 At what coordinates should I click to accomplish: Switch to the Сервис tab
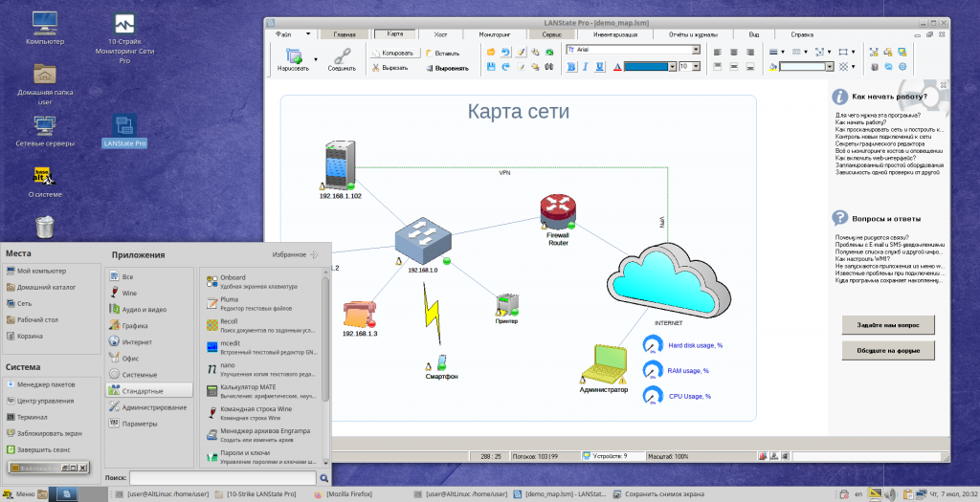(552, 34)
